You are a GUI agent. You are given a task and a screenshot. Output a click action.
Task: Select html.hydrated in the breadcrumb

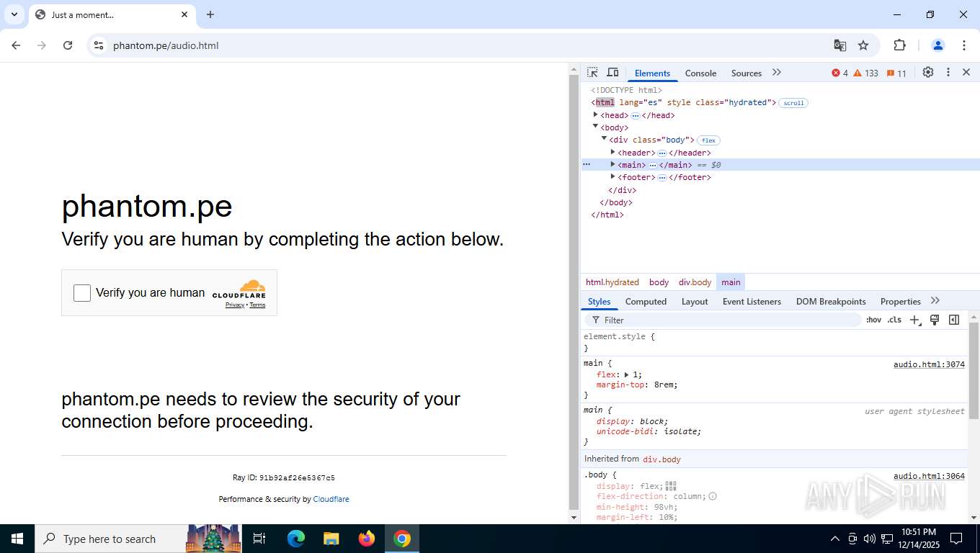pyautogui.click(x=612, y=282)
